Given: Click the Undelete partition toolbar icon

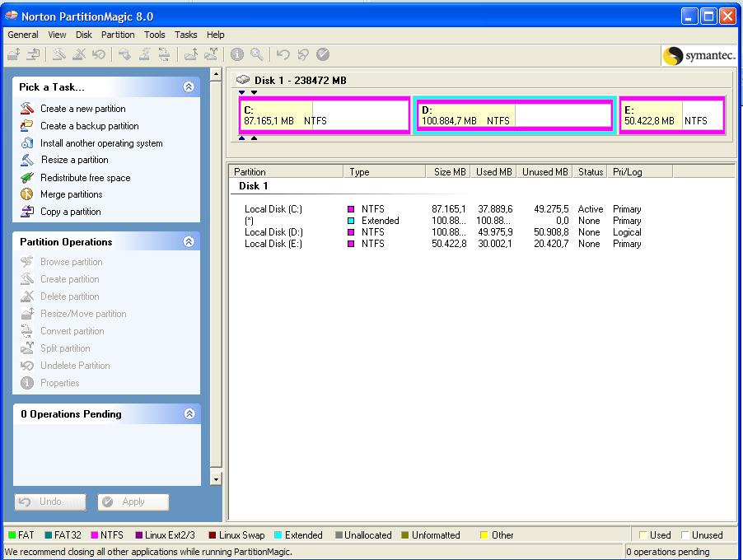Looking at the screenshot, I should (99, 54).
